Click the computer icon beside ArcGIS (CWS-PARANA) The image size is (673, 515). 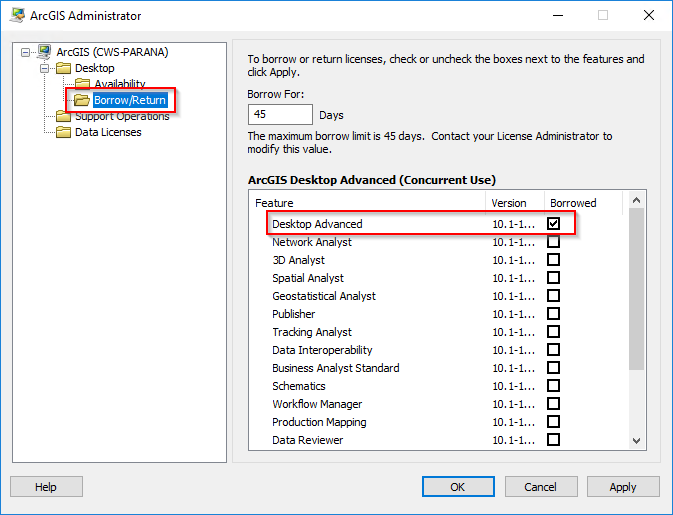coord(43,52)
